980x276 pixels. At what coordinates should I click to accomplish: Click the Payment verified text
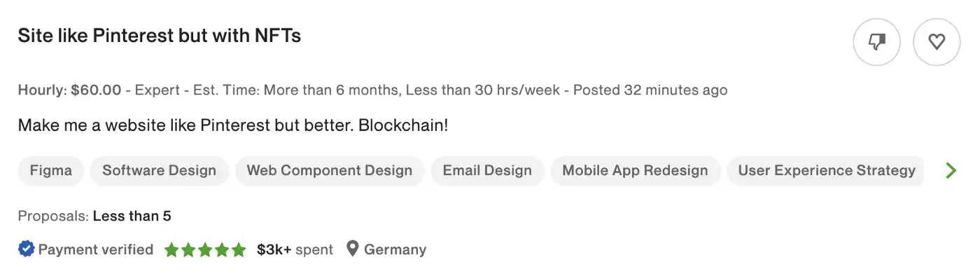96,249
